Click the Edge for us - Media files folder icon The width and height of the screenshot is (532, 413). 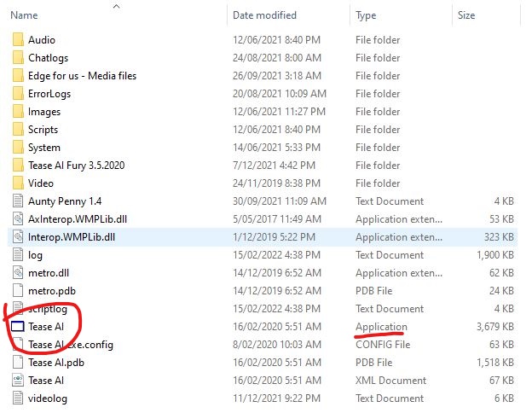pyautogui.click(x=18, y=76)
